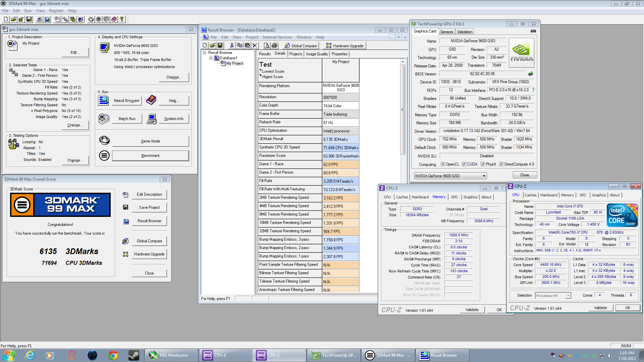This screenshot has width=644, height=362.
Task: Click the Result Browser magnifier icon in 3DMark toolbar
Action: pos(47,19)
